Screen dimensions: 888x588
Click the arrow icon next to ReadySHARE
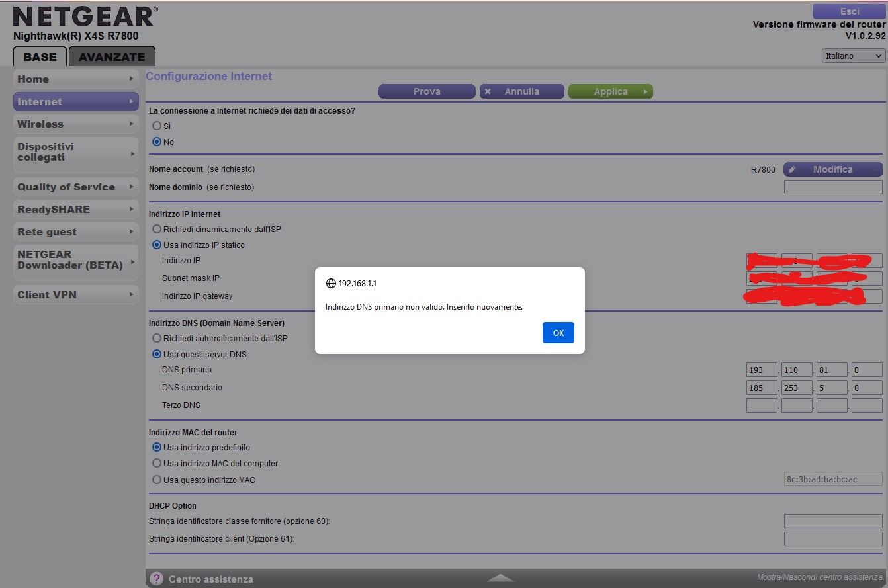(130, 209)
